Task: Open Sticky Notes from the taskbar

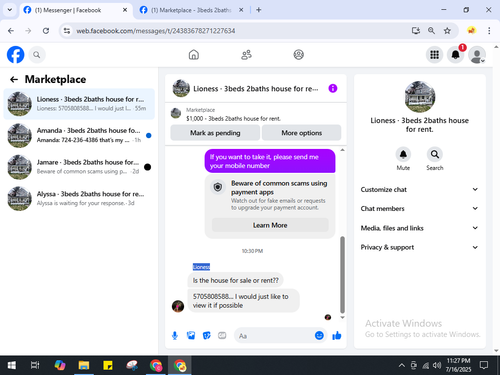Action: (x=108, y=366)
